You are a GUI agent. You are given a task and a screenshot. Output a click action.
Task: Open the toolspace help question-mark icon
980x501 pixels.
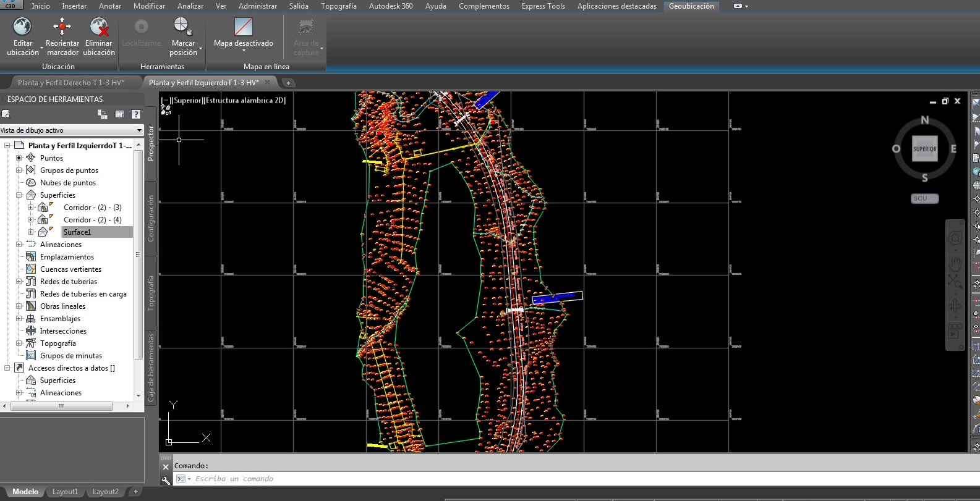[136, 114]
